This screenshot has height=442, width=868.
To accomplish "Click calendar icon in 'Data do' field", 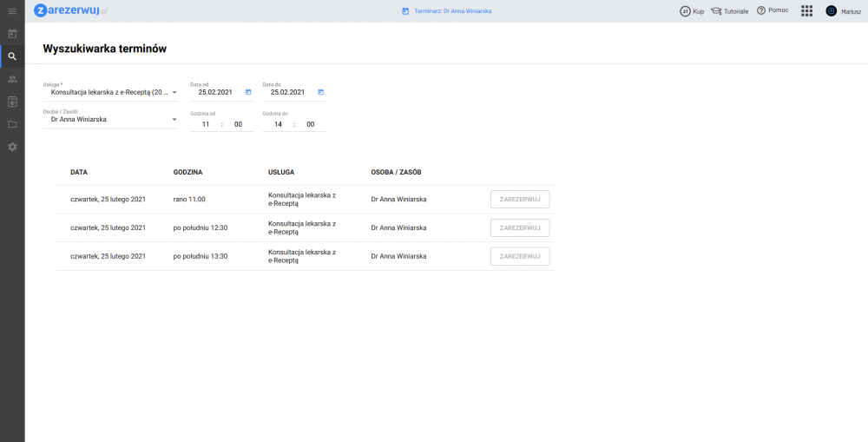I will 320,92.
